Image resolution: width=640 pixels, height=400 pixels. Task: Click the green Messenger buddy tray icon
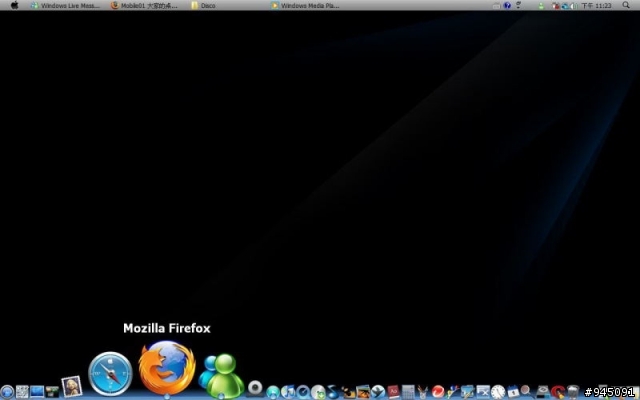(x=541, y=6)
